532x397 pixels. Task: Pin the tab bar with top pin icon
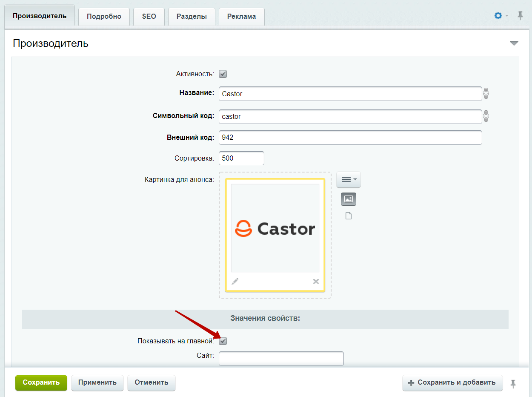[x=520, y=16]
